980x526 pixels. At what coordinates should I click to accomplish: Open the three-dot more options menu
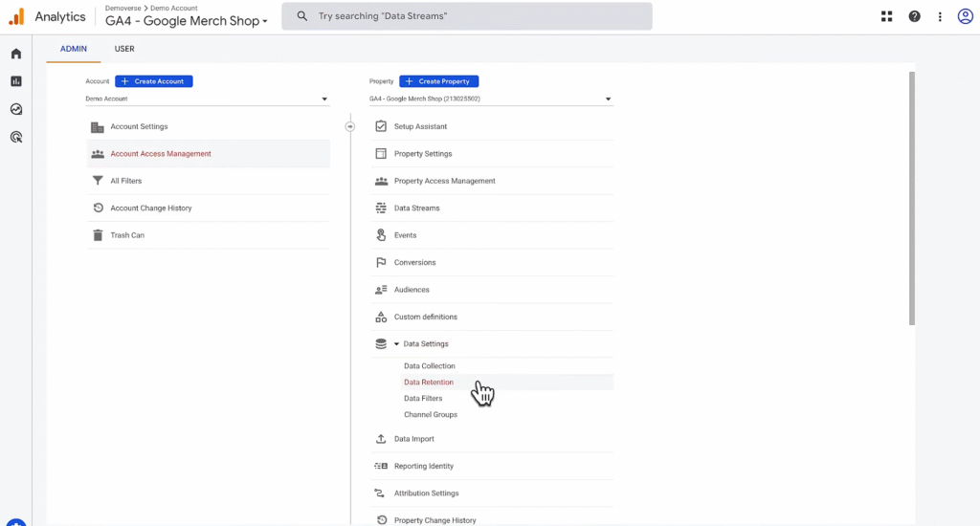pos(940,17)
